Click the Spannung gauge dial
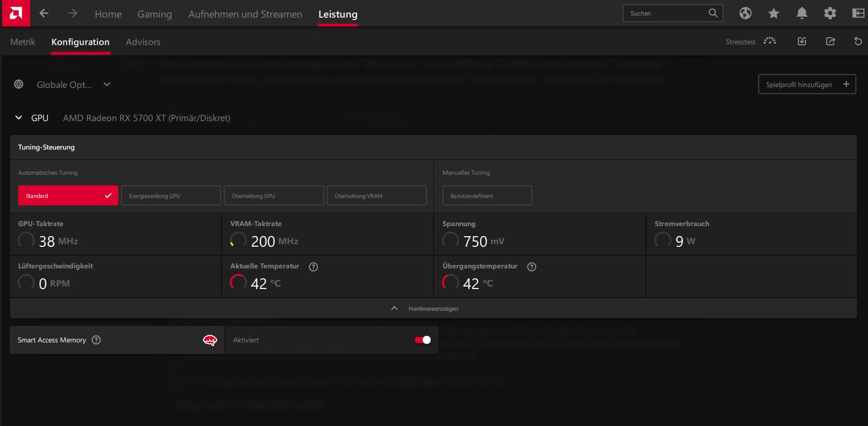This screenshot has height=426, width=868. pyautogui.click(x=450, y=240)
